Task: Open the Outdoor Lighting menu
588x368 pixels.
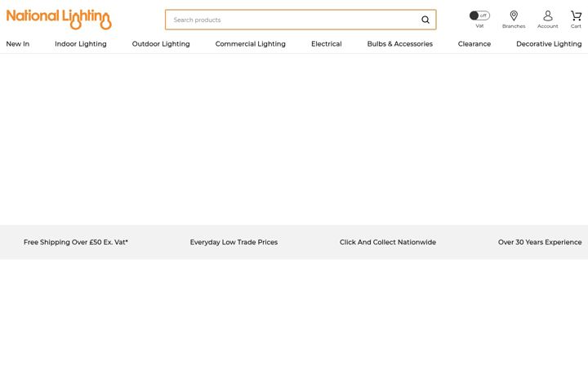Action: (x=161, y=44)
